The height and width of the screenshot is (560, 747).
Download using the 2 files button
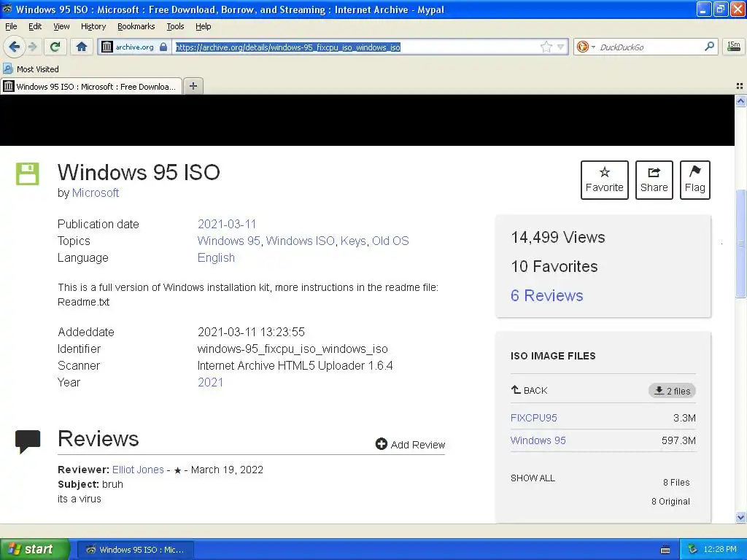(x=672, y=391)
